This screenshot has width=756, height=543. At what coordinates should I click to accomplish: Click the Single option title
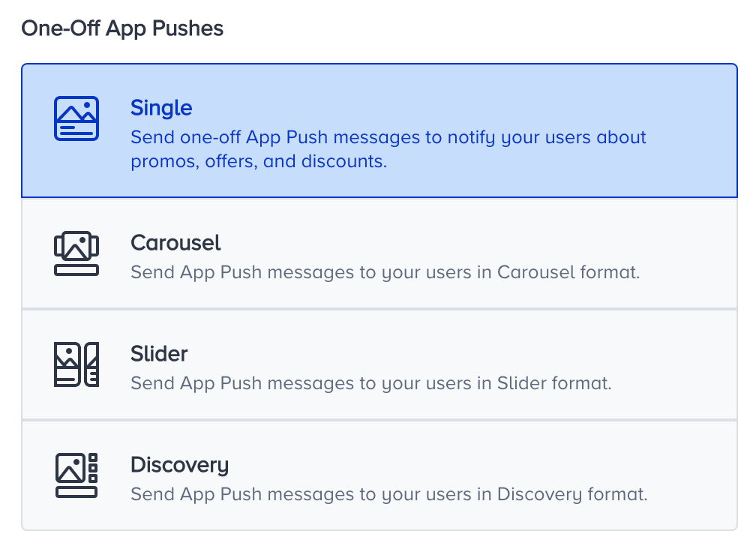point(160,108)
